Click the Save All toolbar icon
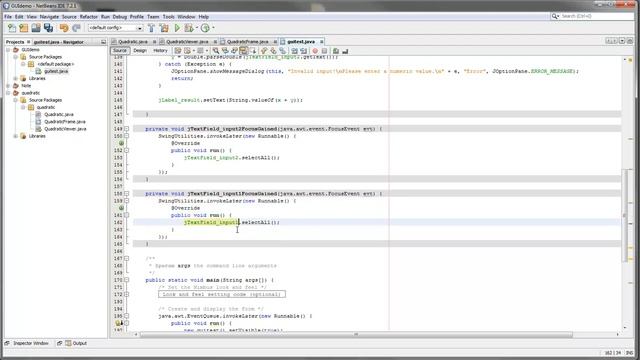The width and height of the screenshot is (640, 360). (x=48, y=28)
